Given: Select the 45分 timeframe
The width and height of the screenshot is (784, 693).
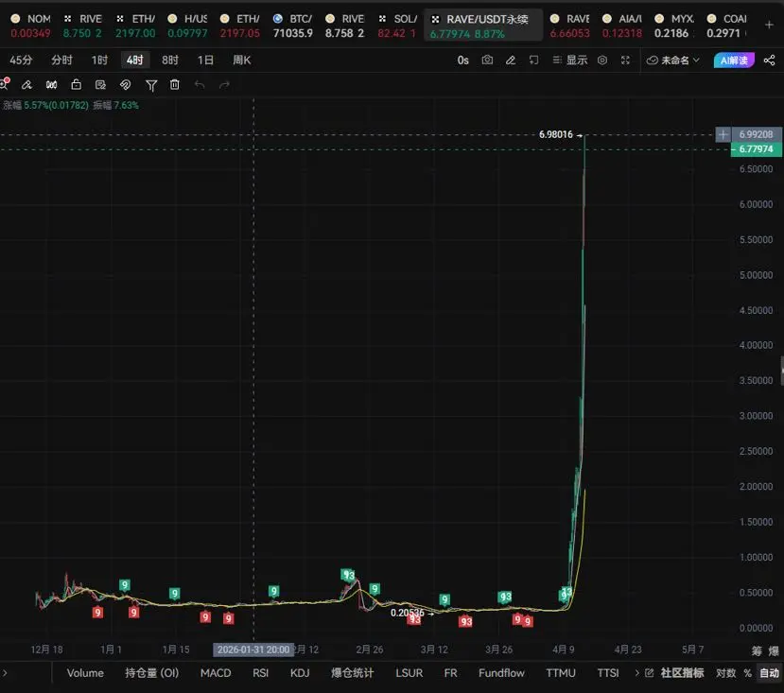Looking at the screenshot, I should (x=21, y=60).
